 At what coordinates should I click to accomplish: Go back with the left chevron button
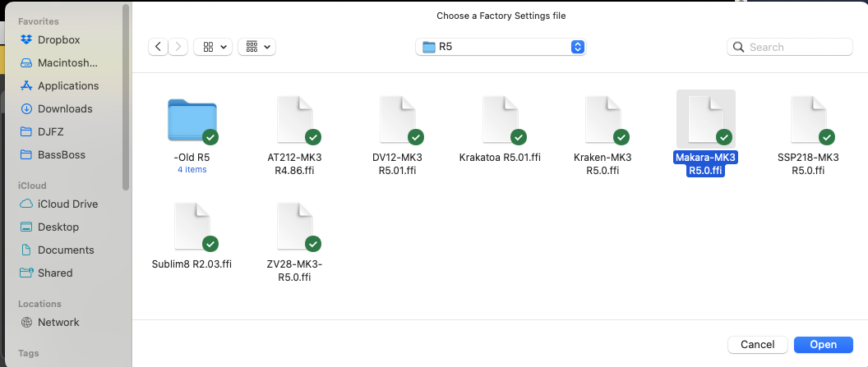click(158, 47)
